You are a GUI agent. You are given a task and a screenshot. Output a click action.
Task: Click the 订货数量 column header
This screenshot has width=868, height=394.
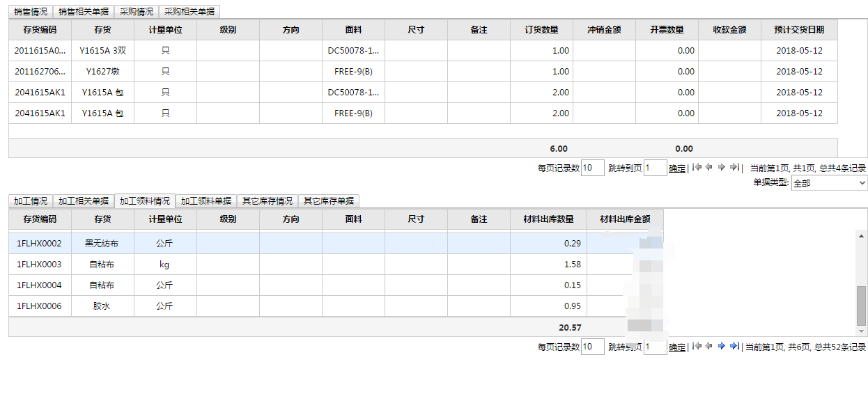pyautogui.click(x=541, y=30)
